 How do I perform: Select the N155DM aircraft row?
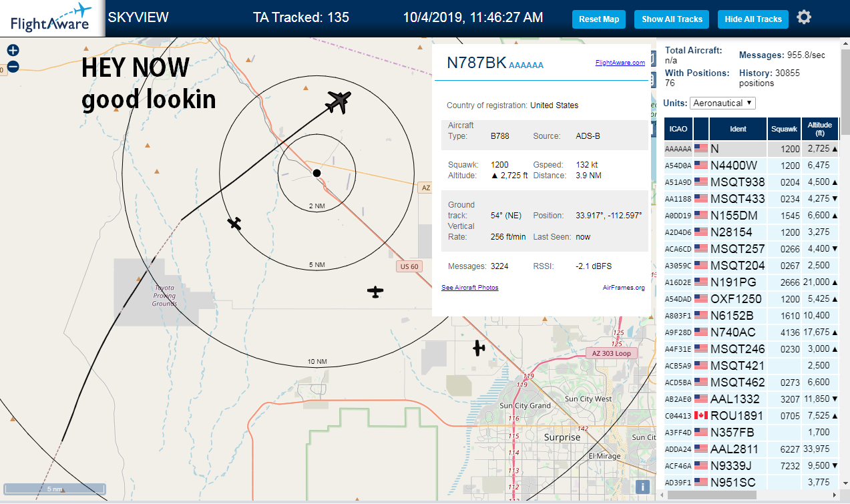coord(751,216)
